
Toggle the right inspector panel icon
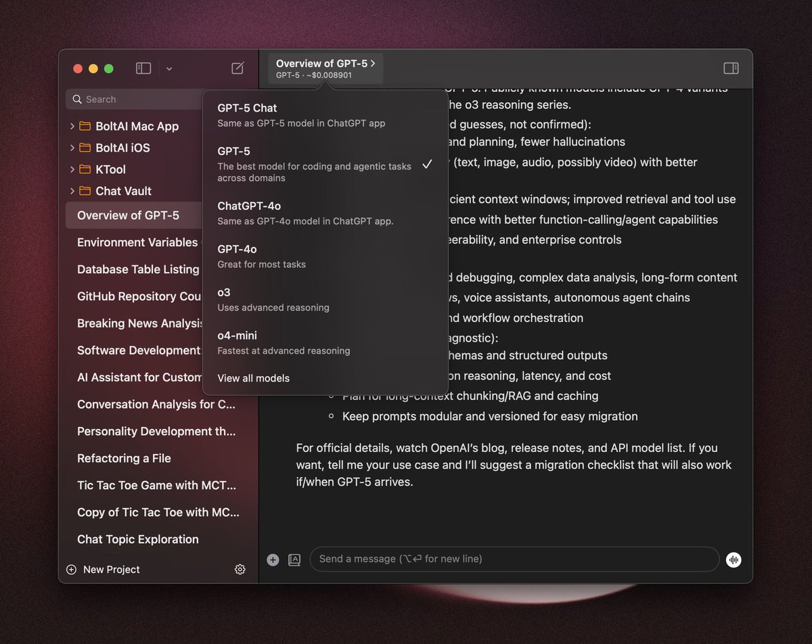point(731,68)
